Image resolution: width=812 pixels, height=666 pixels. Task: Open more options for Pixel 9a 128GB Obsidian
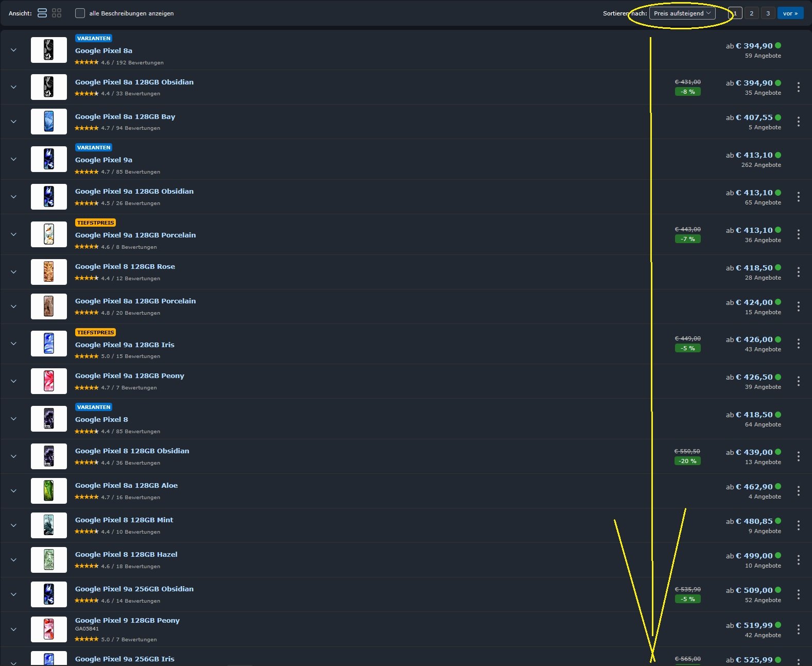(x=799, y=197)
